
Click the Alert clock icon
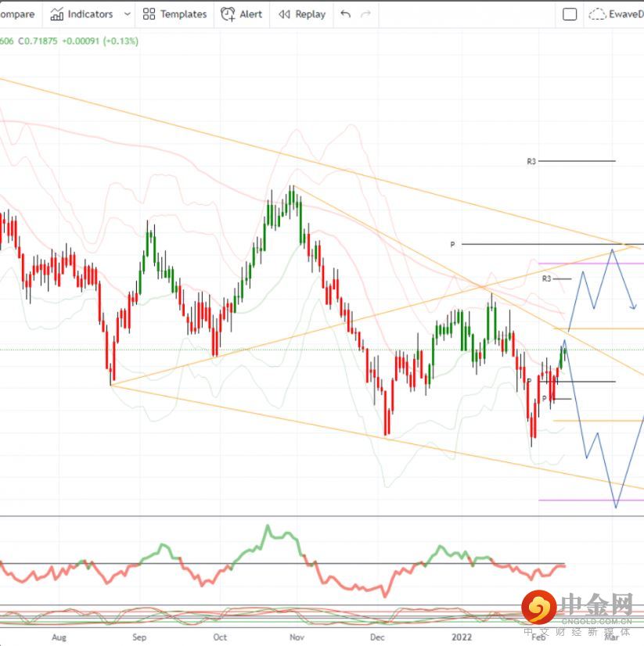(x=228, y=14)
